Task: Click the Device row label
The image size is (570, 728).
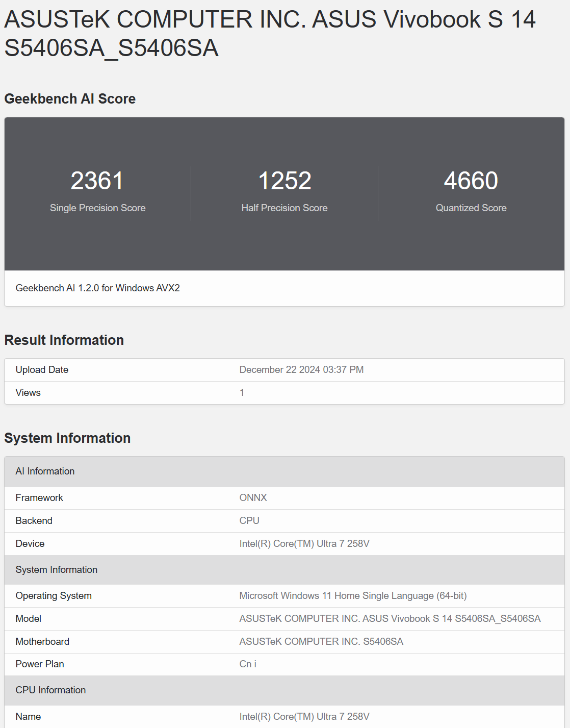Action: click(30, 543)
